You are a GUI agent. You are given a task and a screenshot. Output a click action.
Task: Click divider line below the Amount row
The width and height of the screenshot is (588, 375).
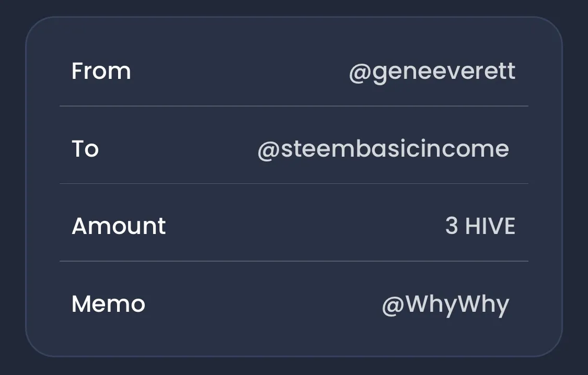pyautogui.click(x=294, y=261)
